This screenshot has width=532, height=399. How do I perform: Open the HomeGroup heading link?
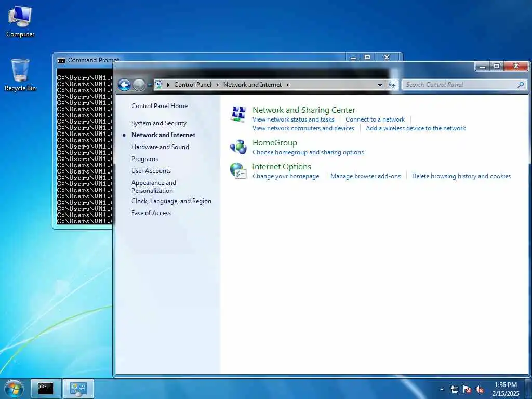(x=275, y=143)
